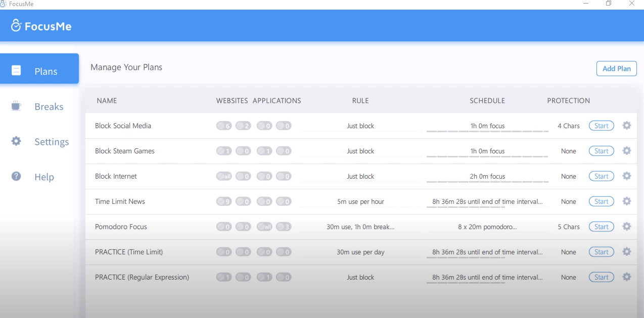Start the Time Limit News plan
Viewport: 644px width, 318px height.
click(602, 201)
